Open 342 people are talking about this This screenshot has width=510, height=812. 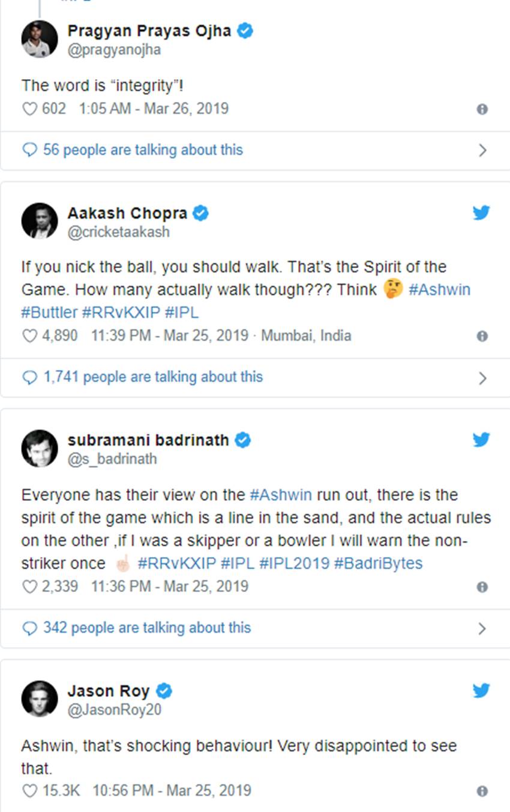point(146,628)
